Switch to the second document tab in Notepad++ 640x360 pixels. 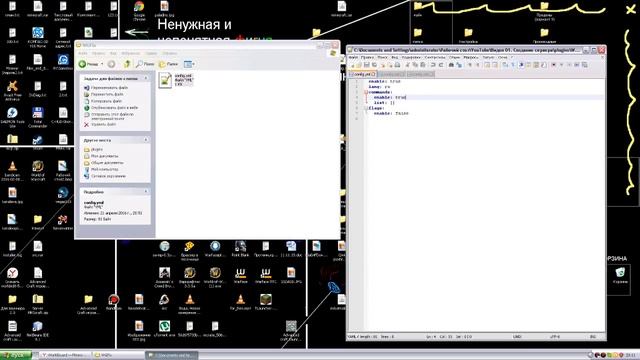pyautogui.click(x=392, y=74)
